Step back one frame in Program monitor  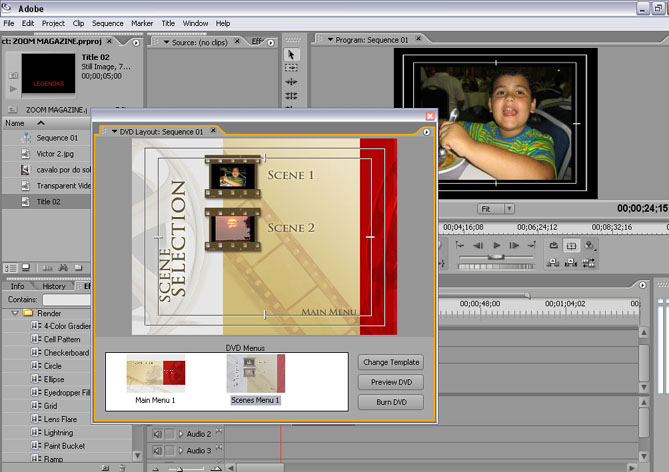point(478,245)
